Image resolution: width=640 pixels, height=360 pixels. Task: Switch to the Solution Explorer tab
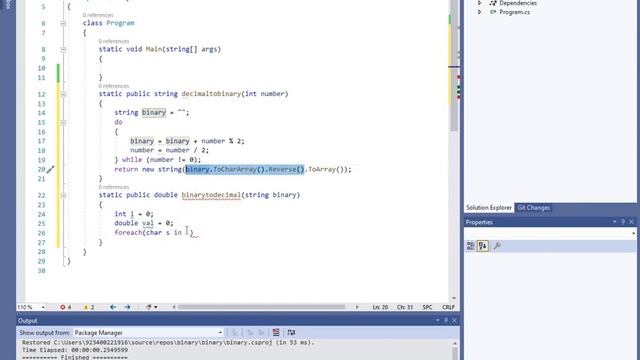(x=489, y=208)
